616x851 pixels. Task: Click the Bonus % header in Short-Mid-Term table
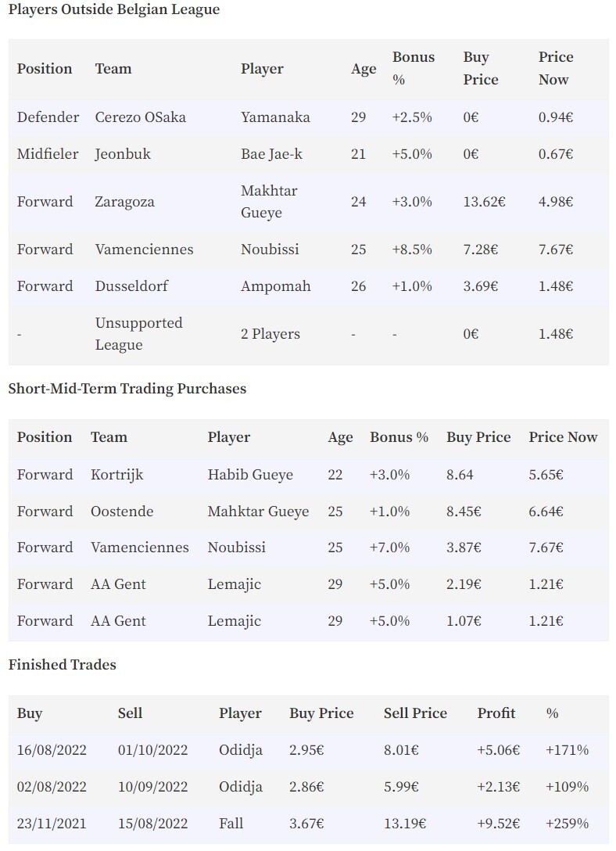click(399, 437)
